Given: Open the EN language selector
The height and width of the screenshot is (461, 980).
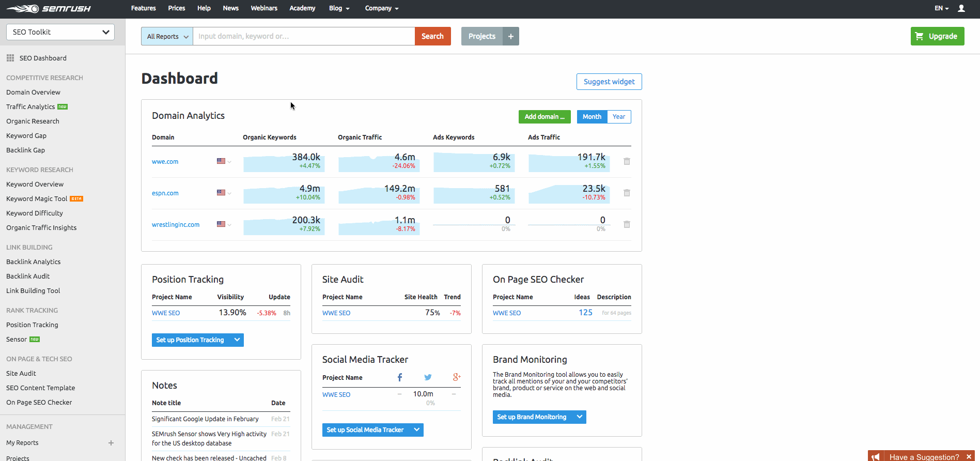Looking at the screenshot, I should 941,8.
